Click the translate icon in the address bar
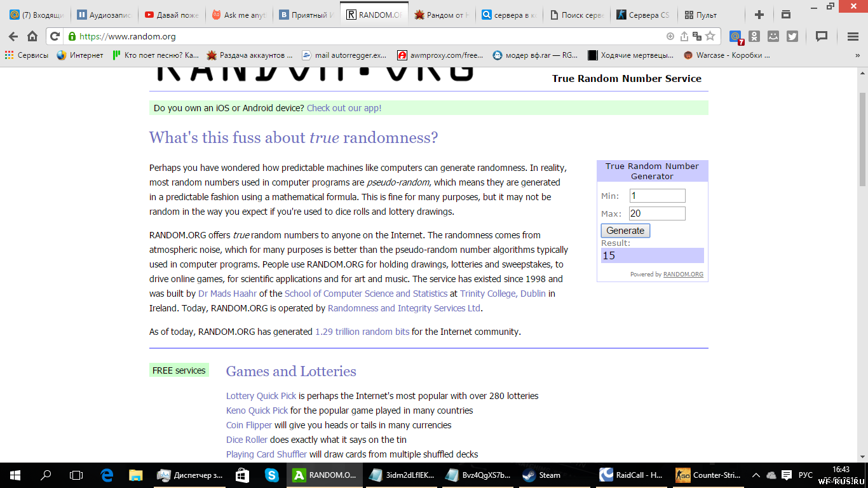This screenshot has width=868, height=488. [x=697, y=36]
